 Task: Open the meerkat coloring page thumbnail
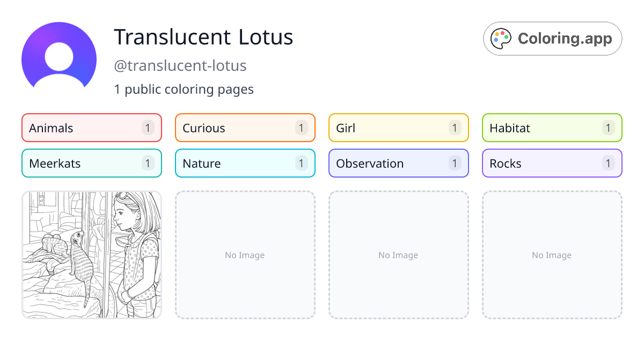pyautogui.click(x=91, y=255)
